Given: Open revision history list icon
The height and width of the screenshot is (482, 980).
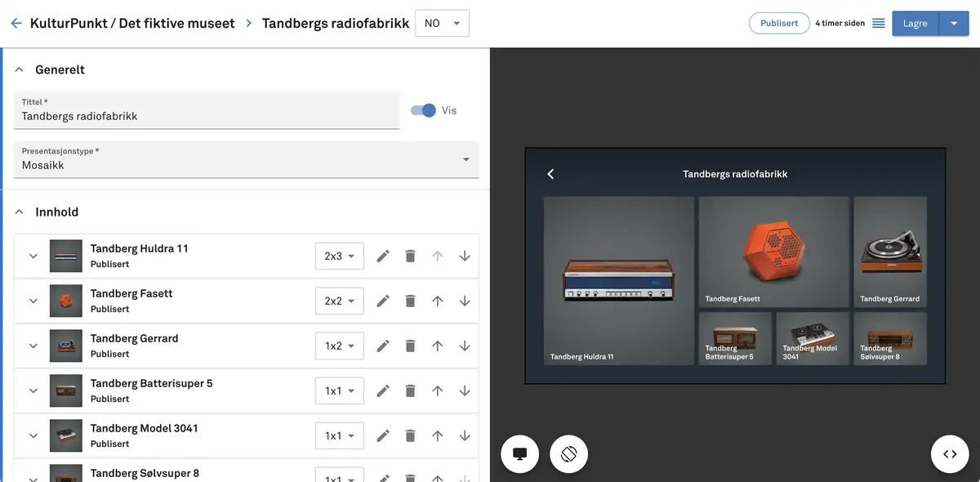Looking at the screenshot, I should (x=879, y=24).
